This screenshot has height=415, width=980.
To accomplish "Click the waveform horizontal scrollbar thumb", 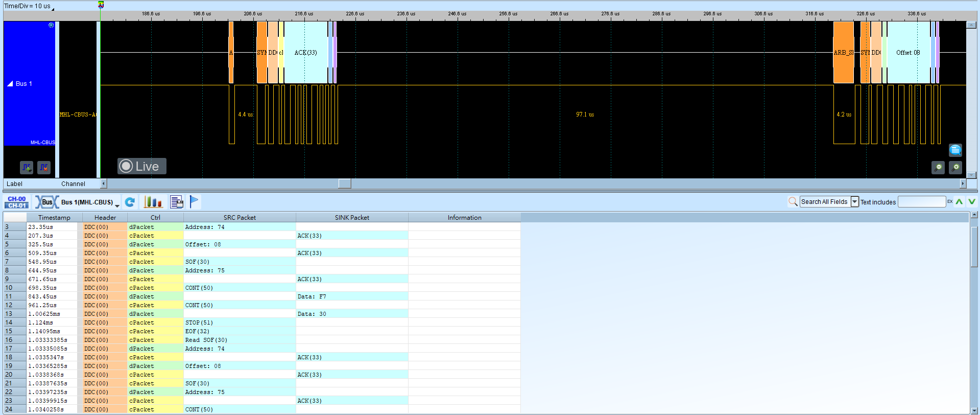I will click(x=345, y=183).
